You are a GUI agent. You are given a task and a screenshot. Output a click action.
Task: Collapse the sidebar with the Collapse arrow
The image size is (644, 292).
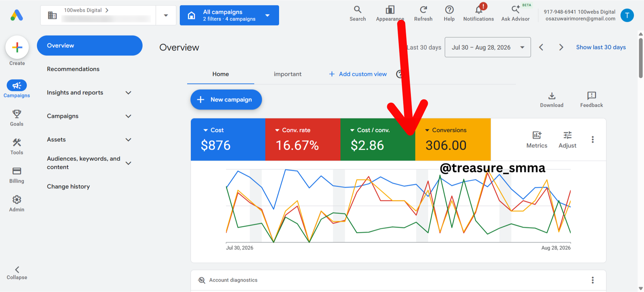pos(17,270)
